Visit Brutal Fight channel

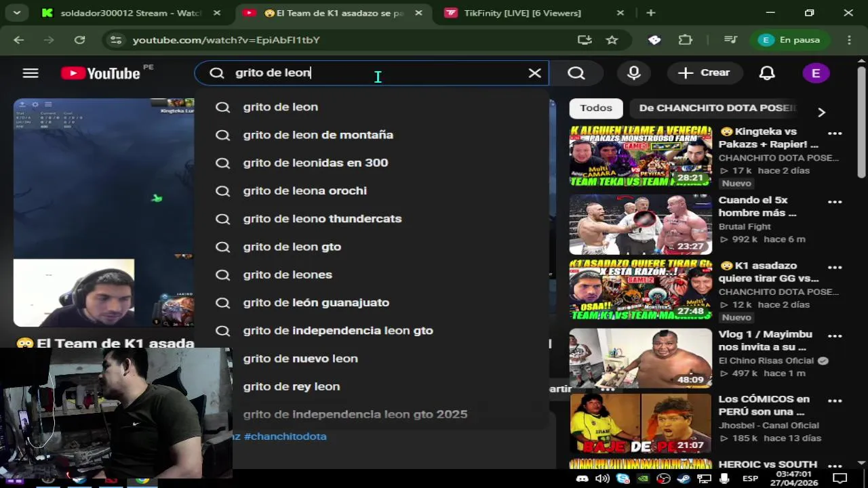(745, 226)
